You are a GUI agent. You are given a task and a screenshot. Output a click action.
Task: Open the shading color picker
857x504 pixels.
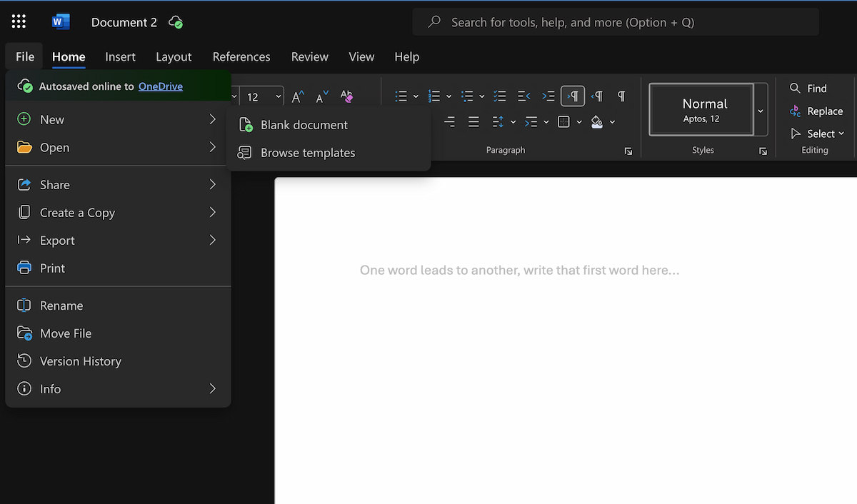pos(612,122)
